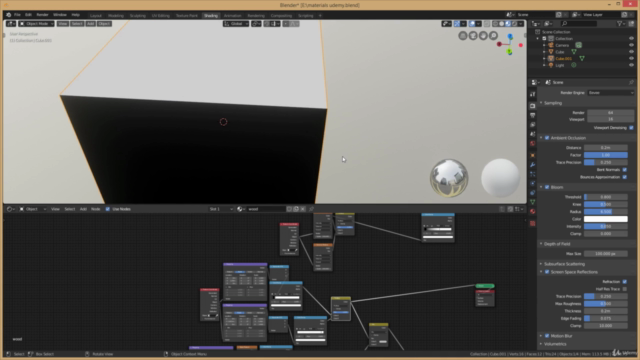
Task: Open the Bloom Color swatch
Action: click(x=606, y=219)
